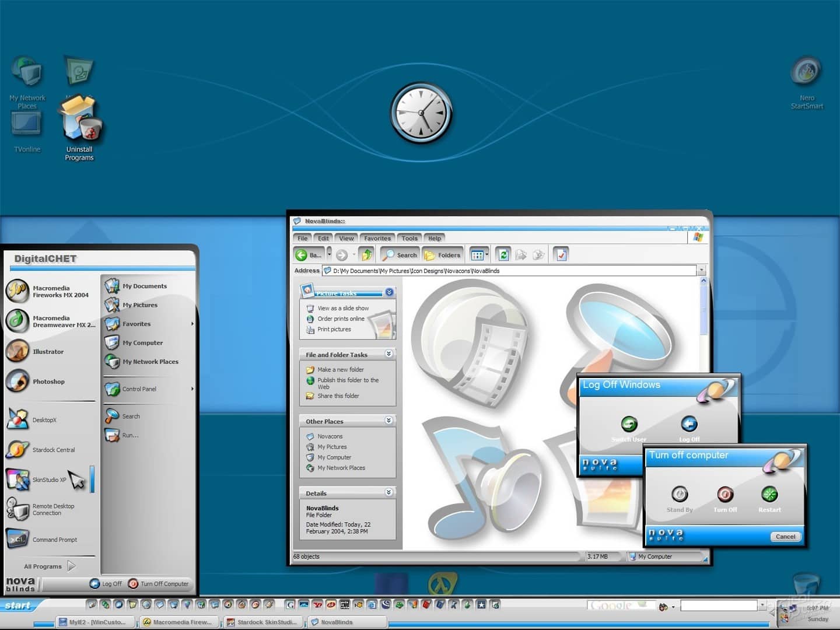Screen dimensions: 840x630
Task: Navigate up a folder with the Up icon
Action: tap(366, 254)
